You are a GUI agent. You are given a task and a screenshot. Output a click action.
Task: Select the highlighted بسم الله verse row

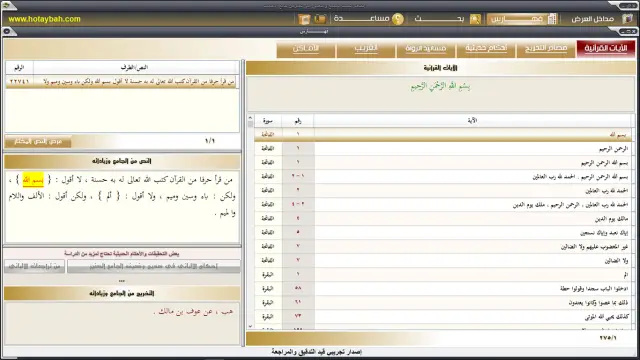[x=442, y=134]
